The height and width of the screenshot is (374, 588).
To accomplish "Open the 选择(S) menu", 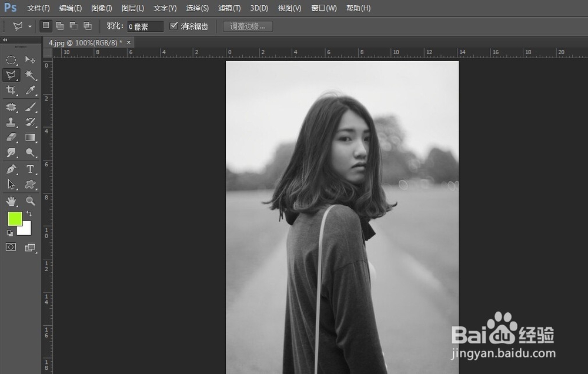I will point(197,8).
